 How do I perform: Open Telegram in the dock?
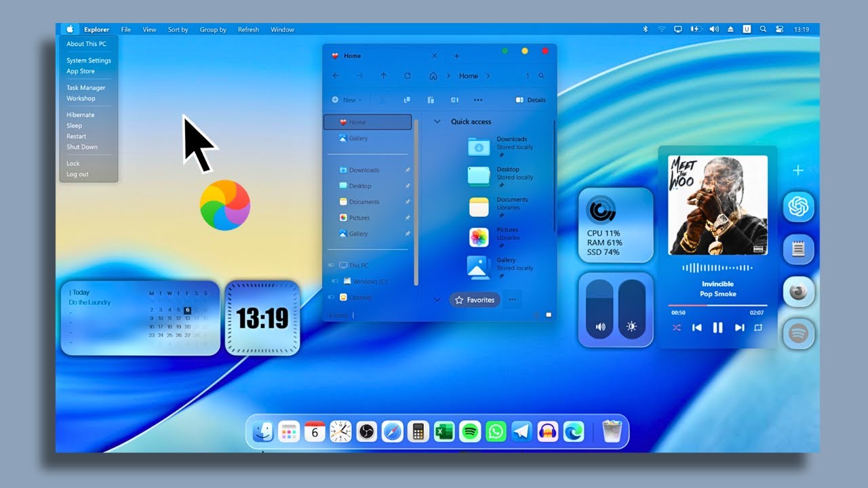[521, 432]
